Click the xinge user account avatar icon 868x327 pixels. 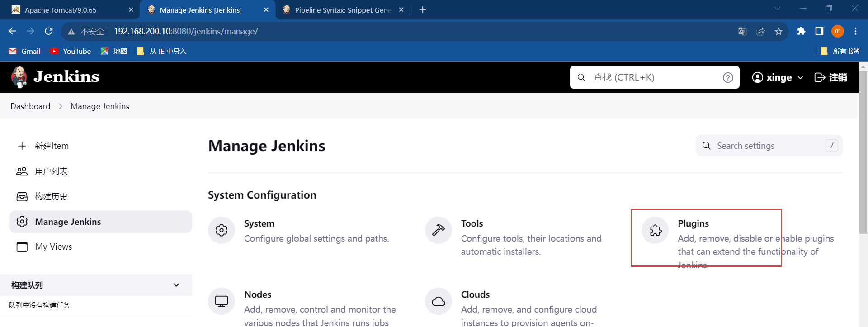coord(757,77)
